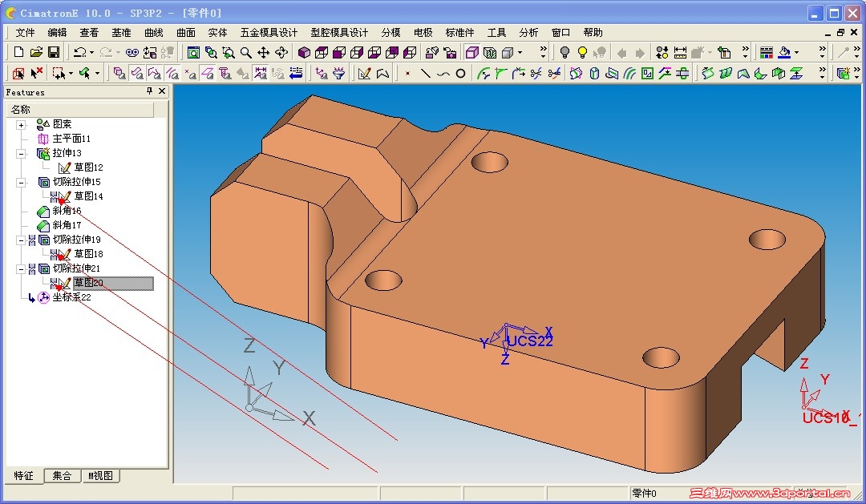Select 斜角17 in the feature tree
The width and height of the screenshot is (866, 504).
pyautogui.click(x=67, y=225)
